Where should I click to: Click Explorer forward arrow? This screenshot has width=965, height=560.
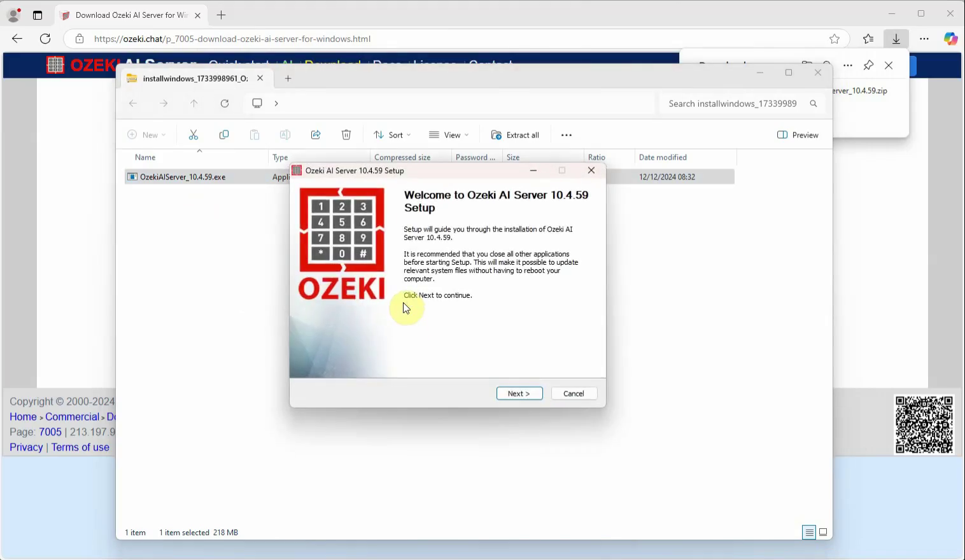point(164,103)
